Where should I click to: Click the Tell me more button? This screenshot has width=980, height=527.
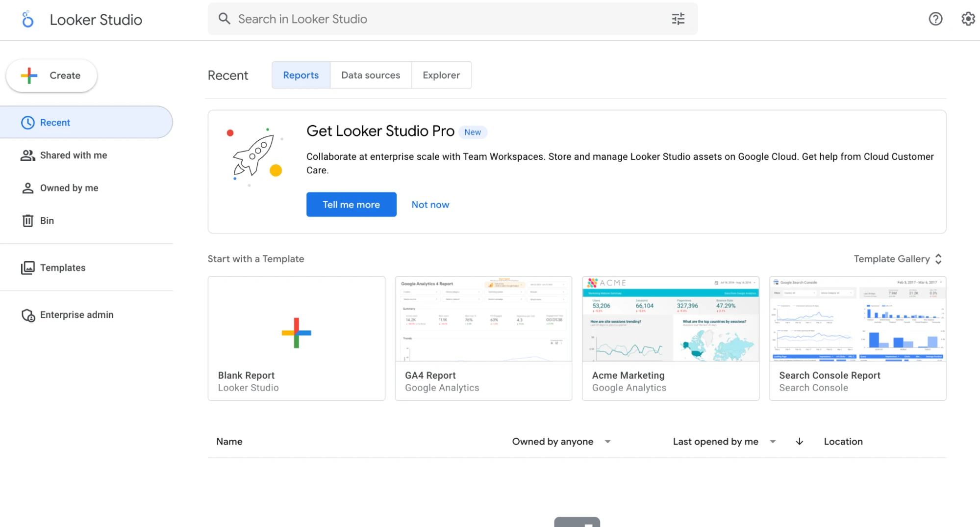tap(351, 205)
